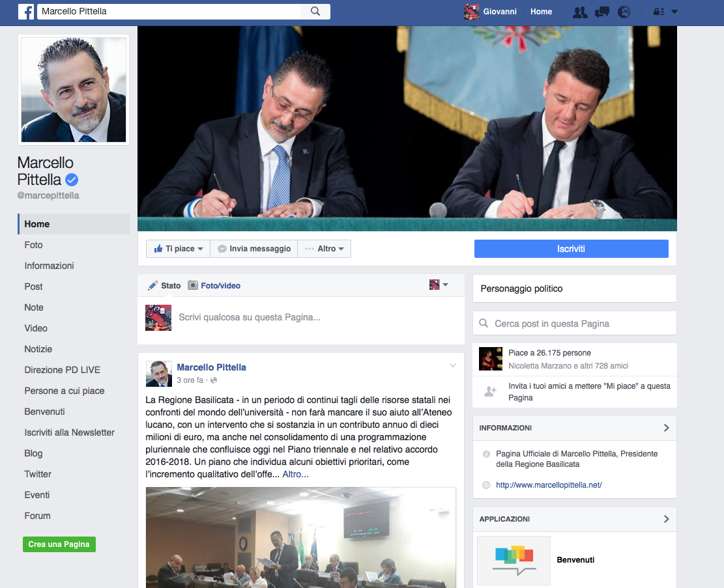
Task: Switch to Stato composer tab
Action: pyautogui.click(x=164, y=286)
